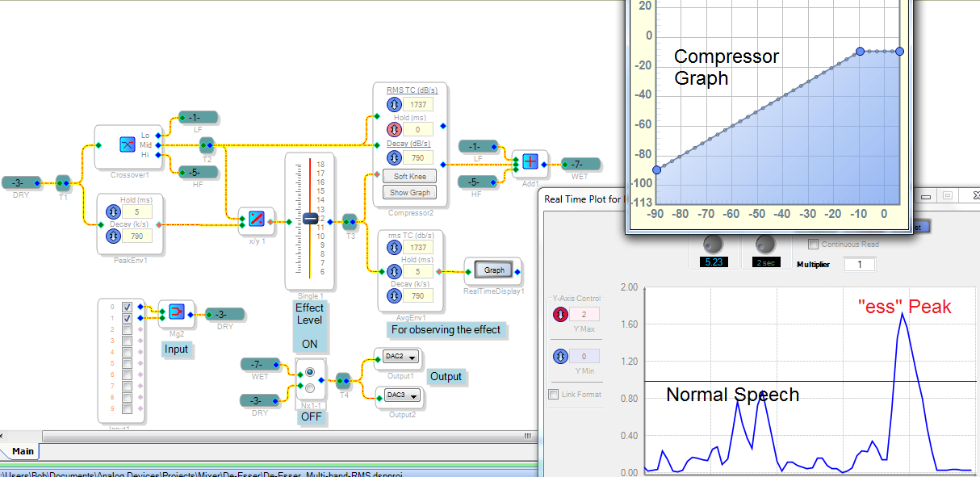Click the Soft Knee button on Compressor2

(412, 176)
